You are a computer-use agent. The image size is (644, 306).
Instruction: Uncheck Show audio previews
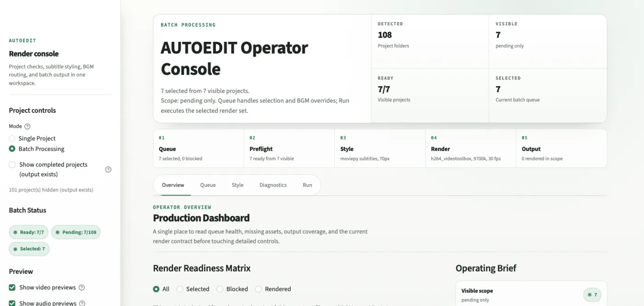[x=12, y=303]
